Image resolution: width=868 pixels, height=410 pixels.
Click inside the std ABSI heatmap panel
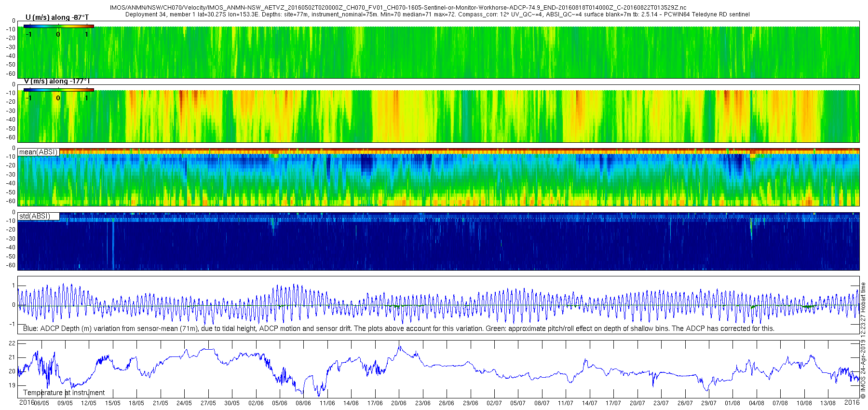pyautogui.click(x=438, y=241)
